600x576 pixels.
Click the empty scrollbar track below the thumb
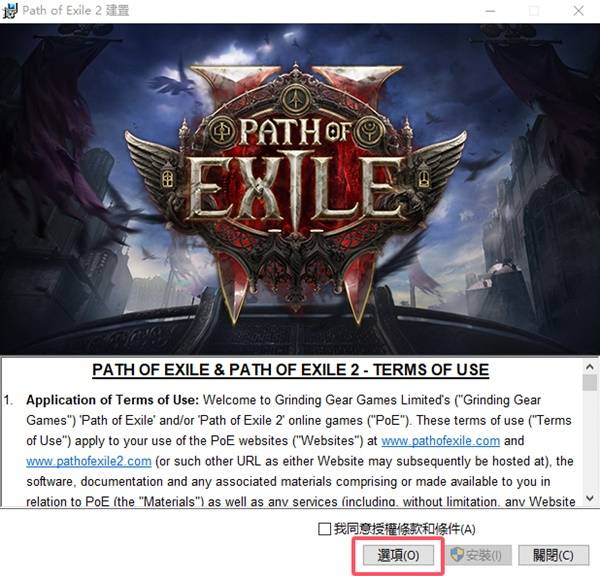click(590, 441)
